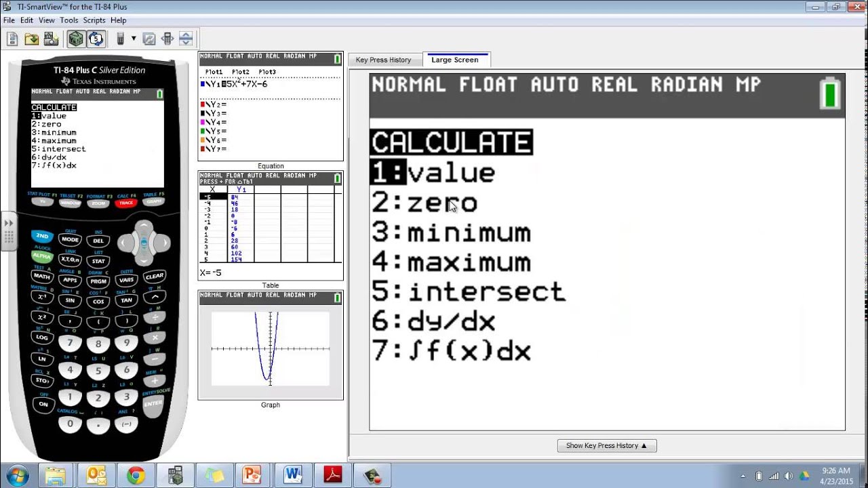868x488 pixels.
Task: Click the ZOOM calculator key
Action: point(98,203)
